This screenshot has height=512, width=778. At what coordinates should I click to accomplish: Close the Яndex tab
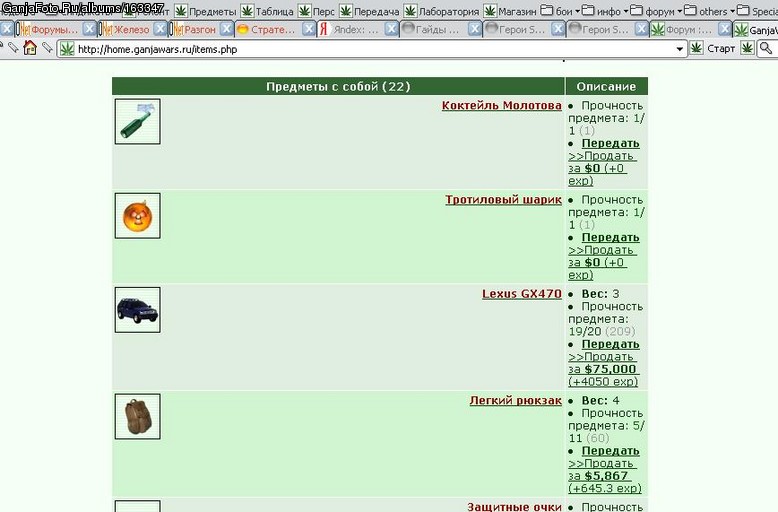coord(391,29)
